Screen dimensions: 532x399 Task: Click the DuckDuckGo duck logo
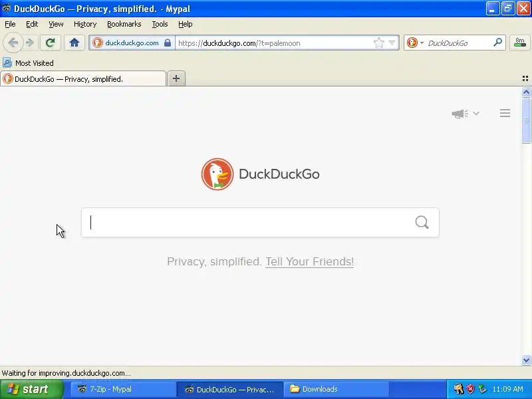217,174
